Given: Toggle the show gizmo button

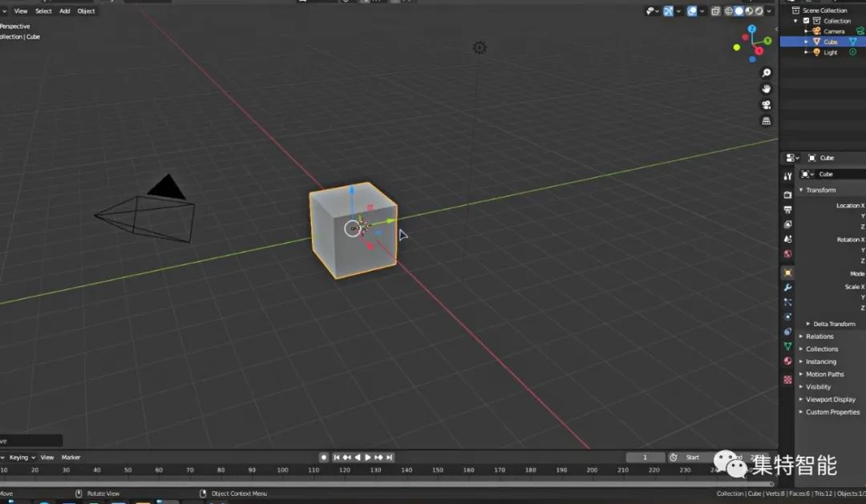Looking at the screenshot, I should click(x=668, y=11).
